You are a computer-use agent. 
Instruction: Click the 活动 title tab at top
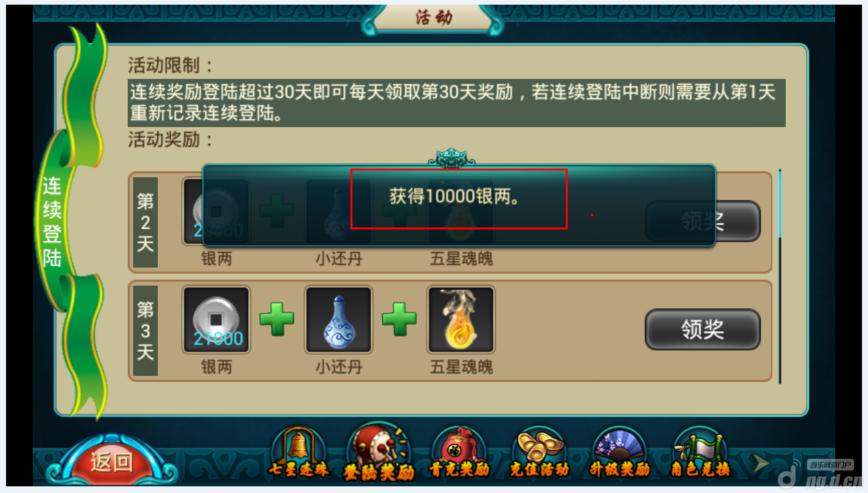[434, 18]
